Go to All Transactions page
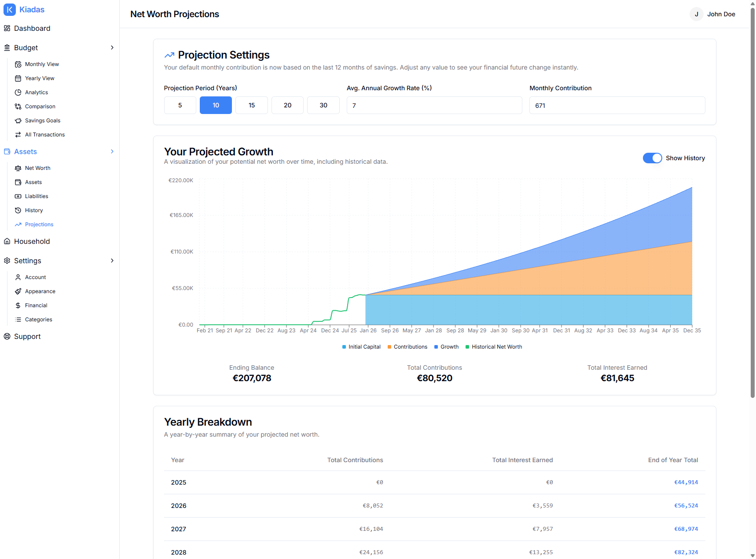 click(x=44, y=135)
